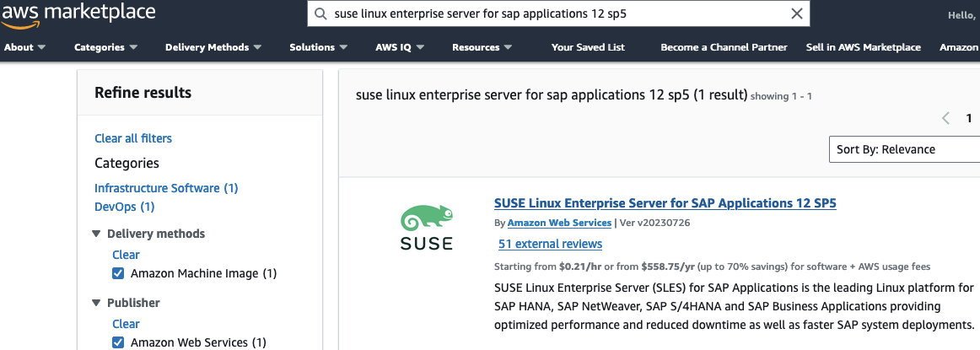The height and width of the screenshot is (350, 980).
Task: Collapse the Publisher filter section
Action: coord(97,303)
